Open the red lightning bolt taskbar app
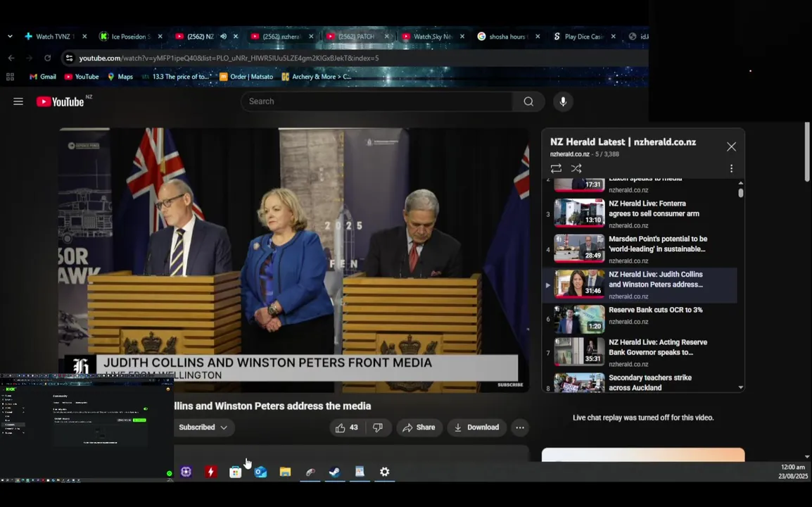 [x=211, y=472]
